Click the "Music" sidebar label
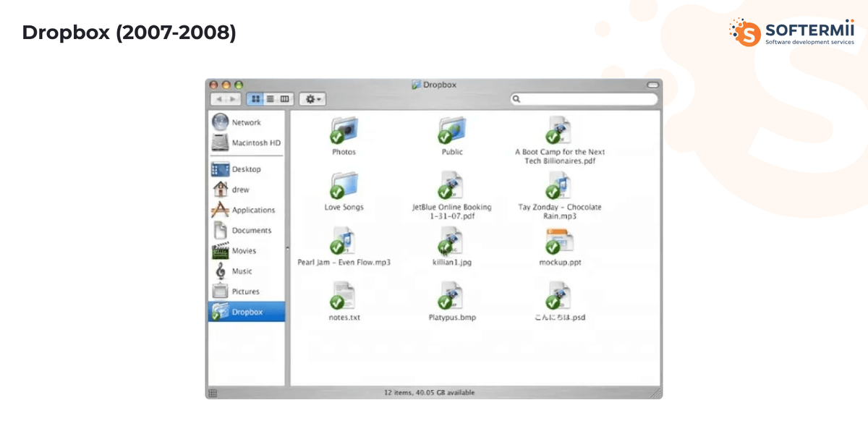Image resolution: width=868 pixels, height=434 pixels. (x=242, y=271)
